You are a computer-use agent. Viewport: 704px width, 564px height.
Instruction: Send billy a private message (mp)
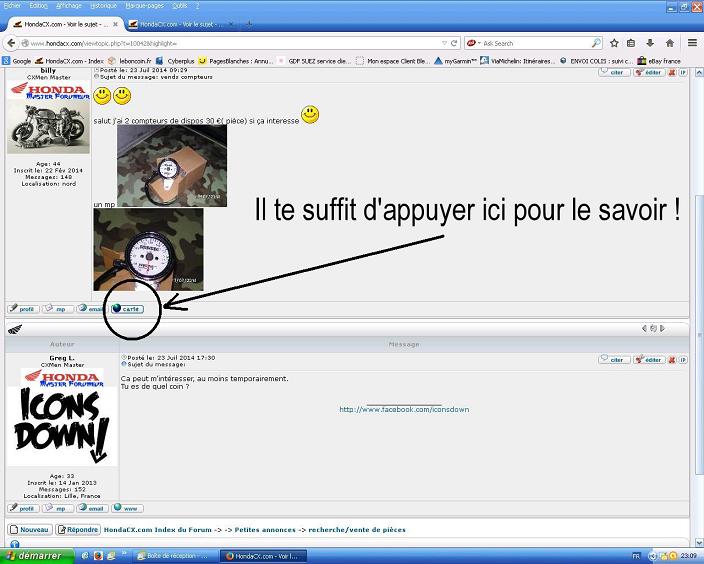tap(57, 309)
